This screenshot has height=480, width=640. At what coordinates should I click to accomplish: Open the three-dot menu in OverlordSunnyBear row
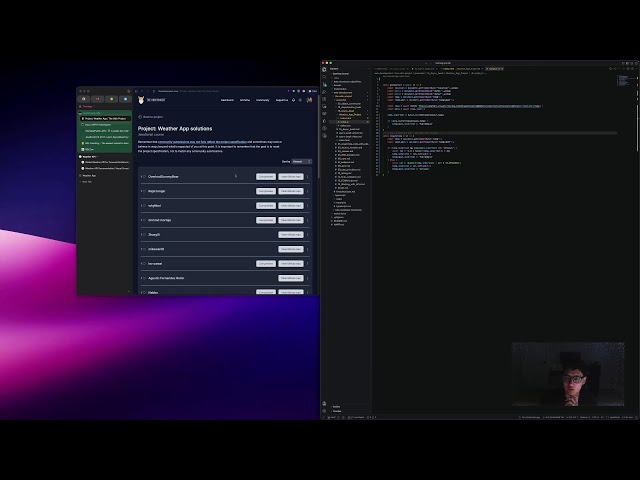(307, 177)
